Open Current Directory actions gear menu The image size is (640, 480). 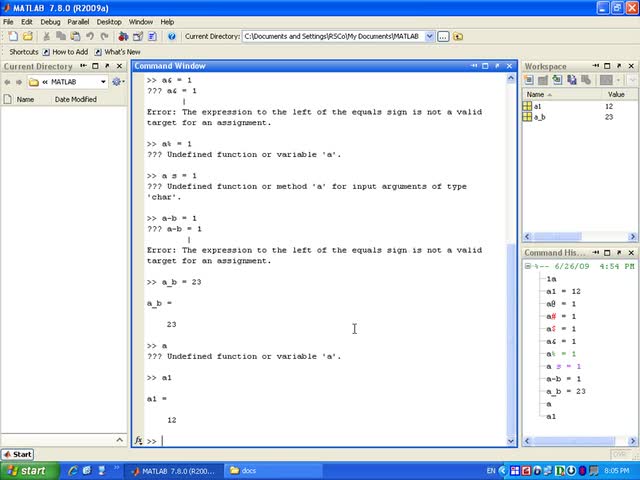click(118, 82)
